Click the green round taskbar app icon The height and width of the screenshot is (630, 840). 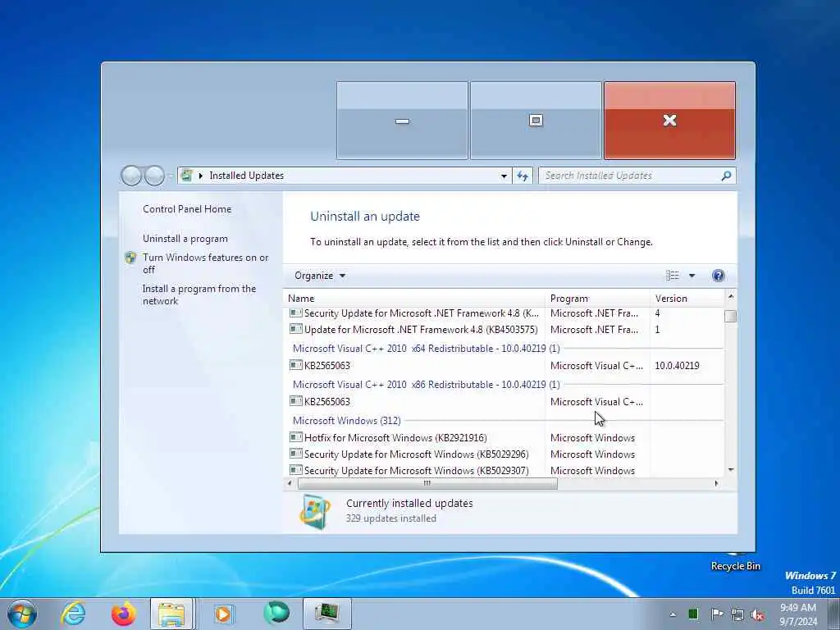(276, 613)
